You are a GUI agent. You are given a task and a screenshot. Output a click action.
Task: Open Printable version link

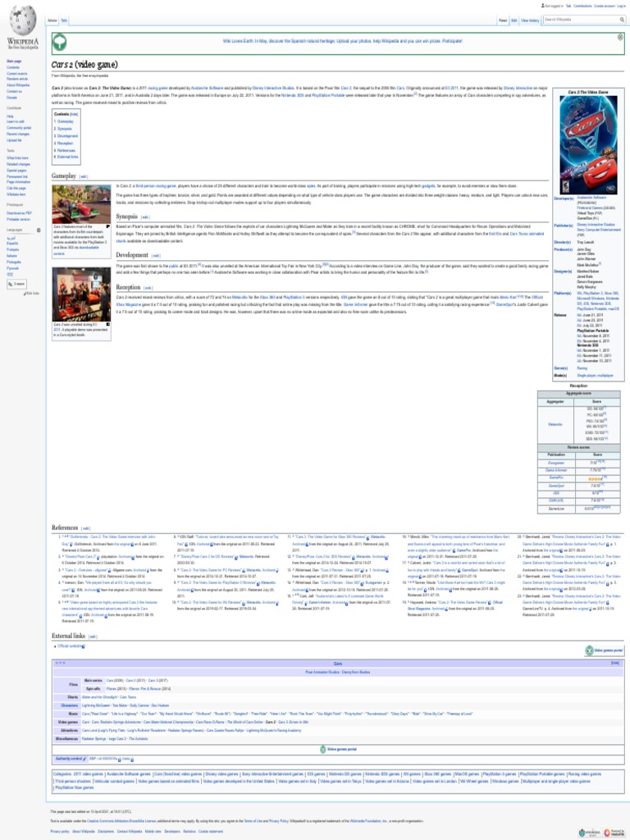coord(18,219)
